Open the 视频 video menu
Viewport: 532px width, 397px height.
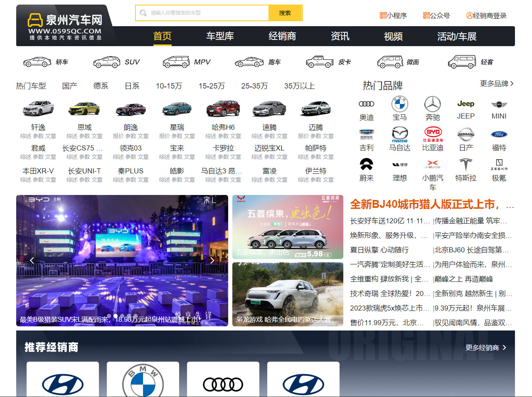pos(393,36)
